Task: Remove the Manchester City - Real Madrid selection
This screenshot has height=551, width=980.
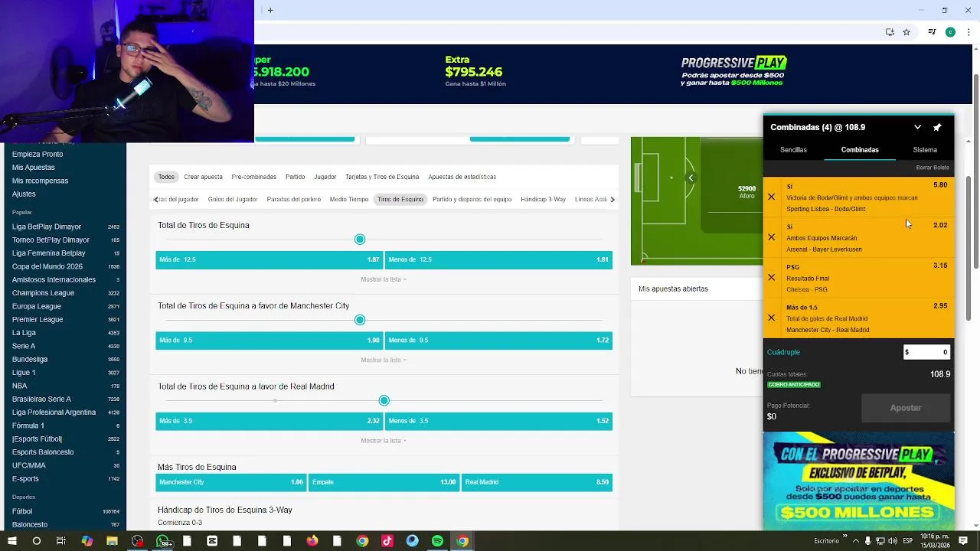Action: pos(771,318)
